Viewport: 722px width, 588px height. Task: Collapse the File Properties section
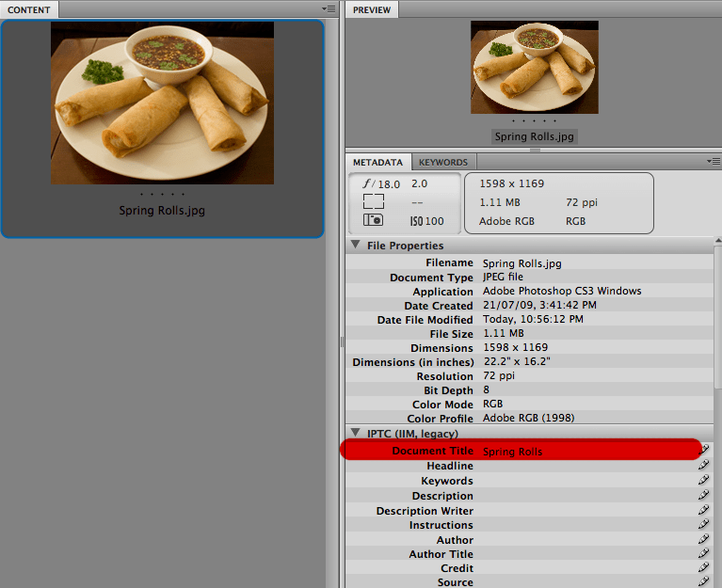pos(355,245)
